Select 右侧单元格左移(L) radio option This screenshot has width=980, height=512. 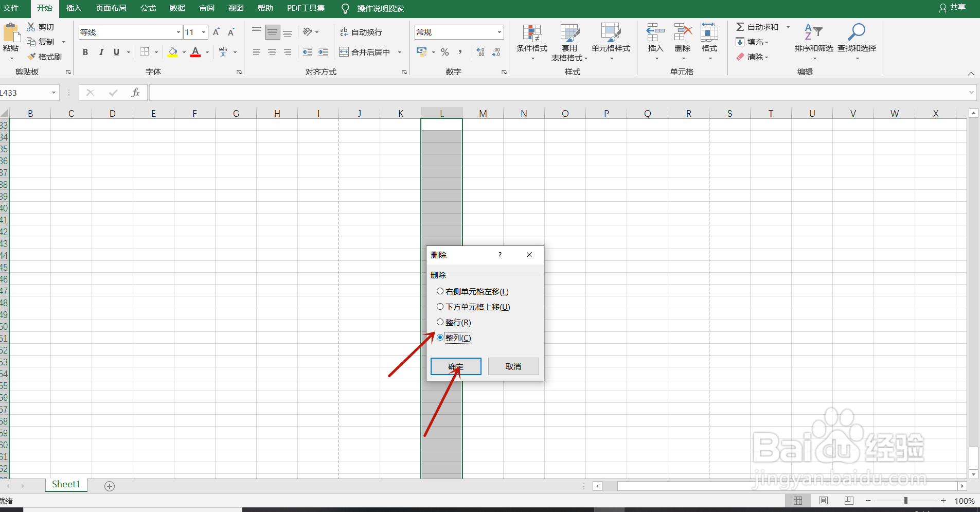click(x=440, y=291)
